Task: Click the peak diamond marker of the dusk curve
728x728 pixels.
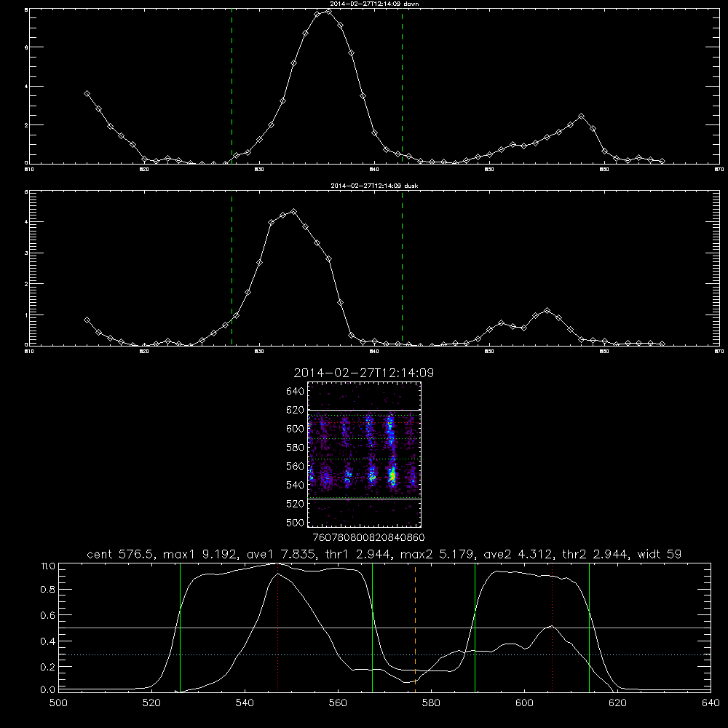Action: point(293,212)
